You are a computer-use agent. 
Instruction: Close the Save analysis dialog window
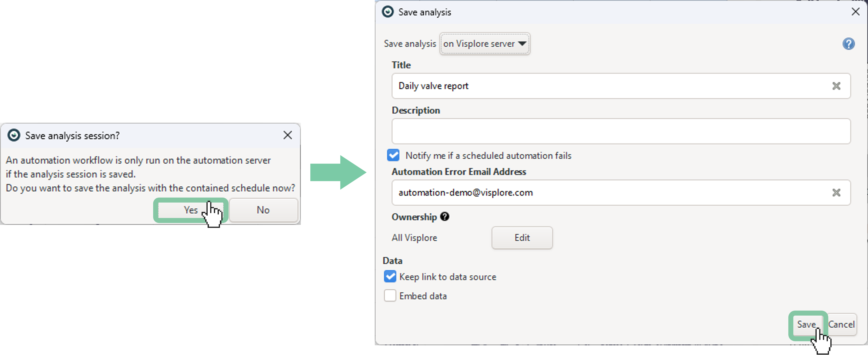pyautogui.click(x=855, y=12)
